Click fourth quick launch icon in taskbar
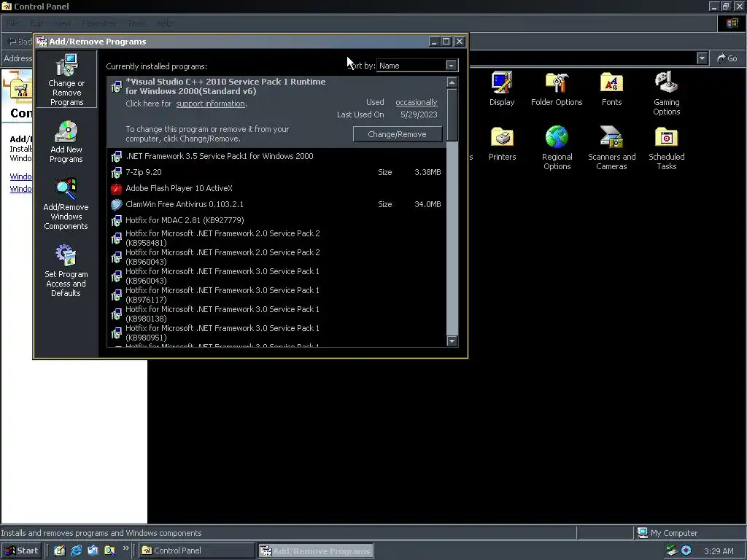 [109, 551]
